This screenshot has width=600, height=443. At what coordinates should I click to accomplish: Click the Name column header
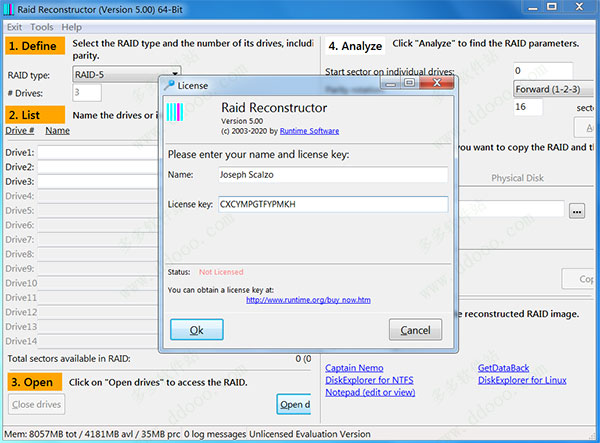point(57,130)
